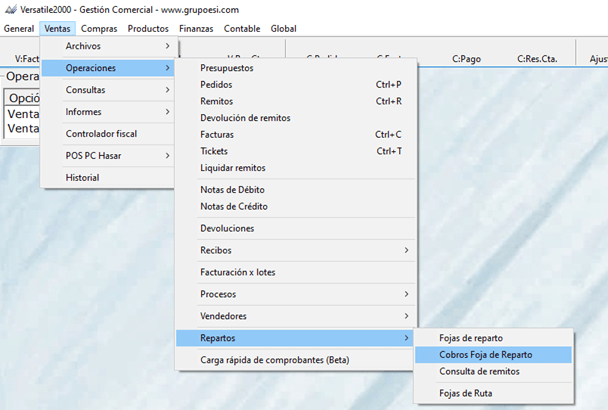The image size is (608, 410).
Task: Click the C:Pago toolbar button
Action: click(x=466, y=59)
